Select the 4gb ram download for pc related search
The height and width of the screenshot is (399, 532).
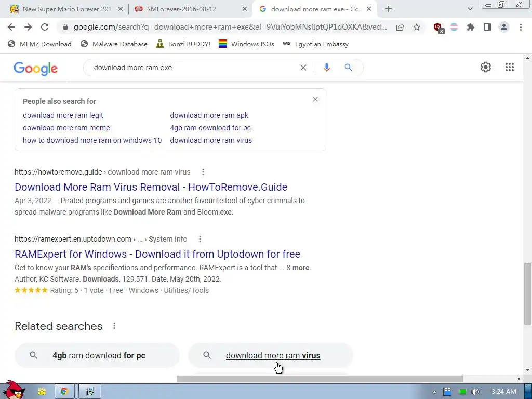pos(97,355)
